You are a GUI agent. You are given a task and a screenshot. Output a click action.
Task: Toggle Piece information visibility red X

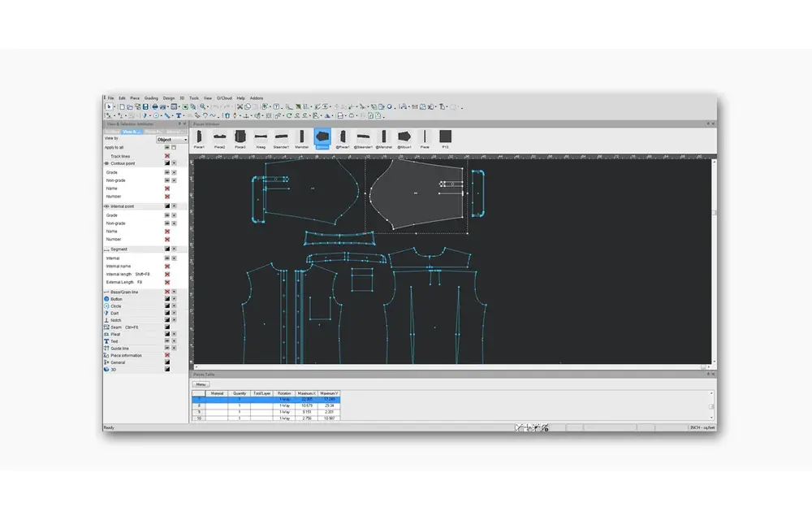[x=167, y=355]
